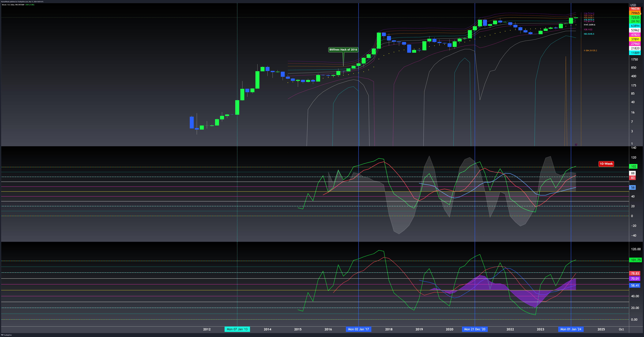644x337 pixels.
Task: Click the white 88 indicator value label
Action: point(633,173)
